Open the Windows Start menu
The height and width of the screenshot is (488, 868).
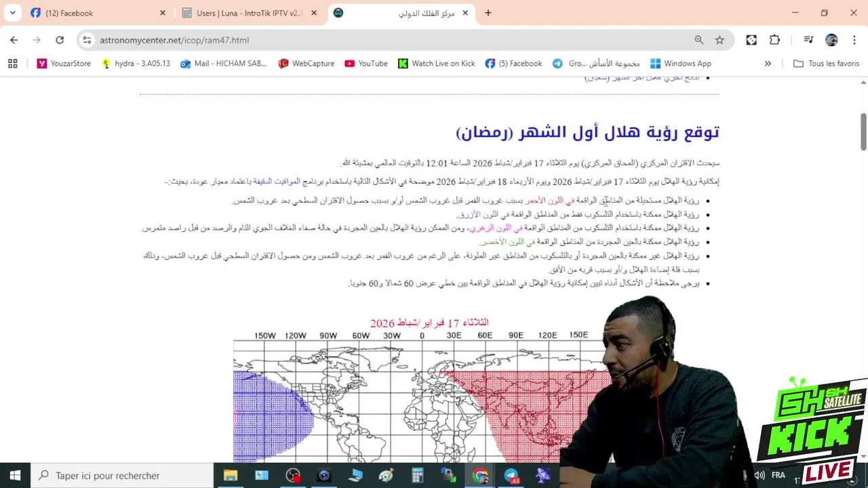(x=15, y=475)
